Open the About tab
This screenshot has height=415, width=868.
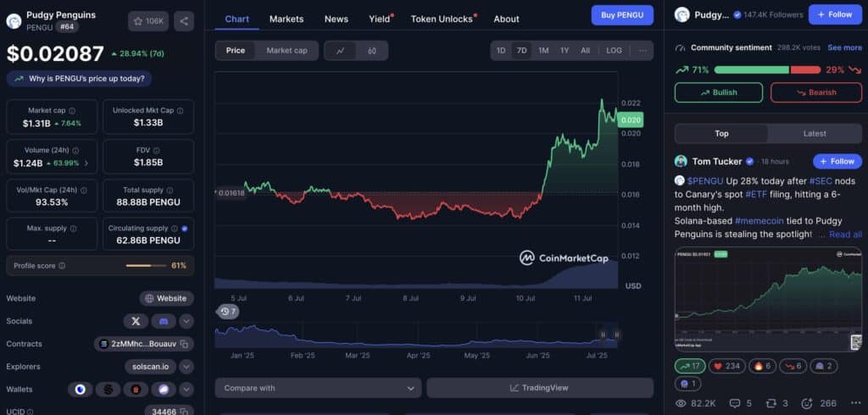coord(507,19)
